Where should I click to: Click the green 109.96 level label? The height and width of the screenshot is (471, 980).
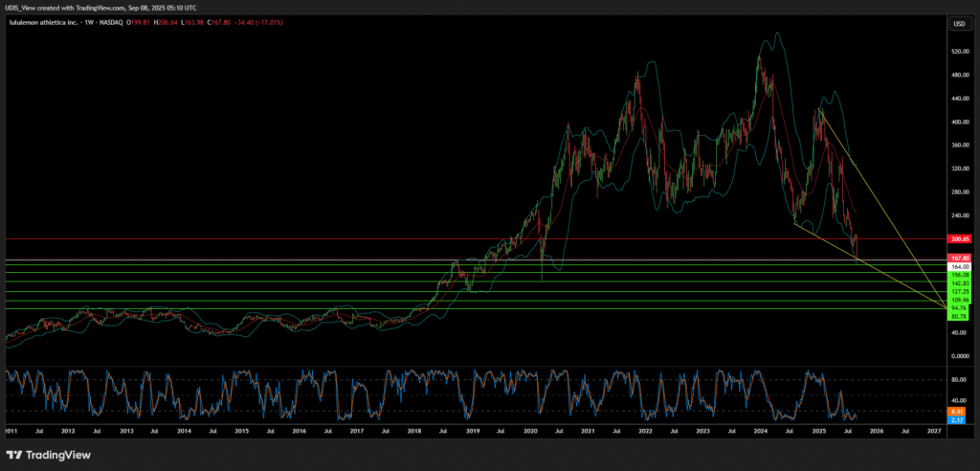(x=958, y=301)
